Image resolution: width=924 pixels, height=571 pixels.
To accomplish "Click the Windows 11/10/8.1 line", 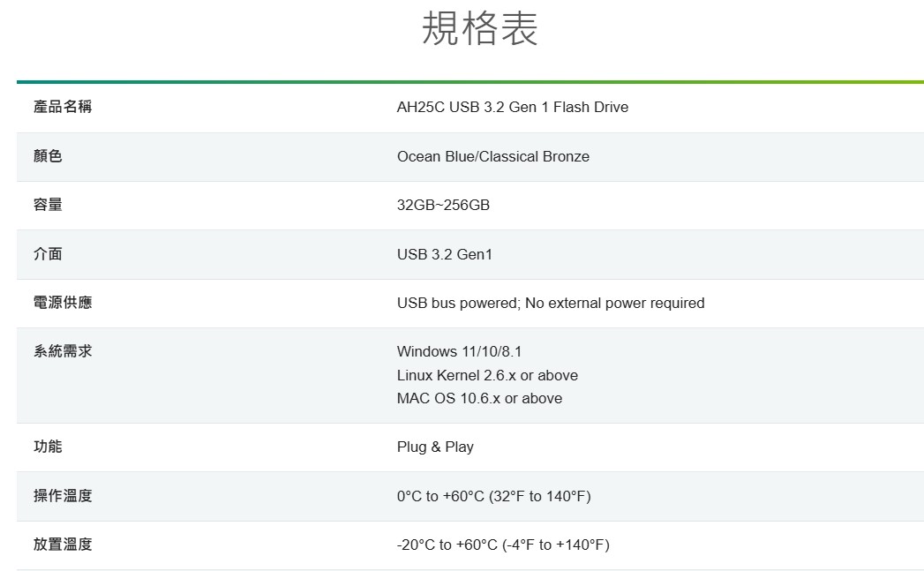I will click(x=459, y=352).
